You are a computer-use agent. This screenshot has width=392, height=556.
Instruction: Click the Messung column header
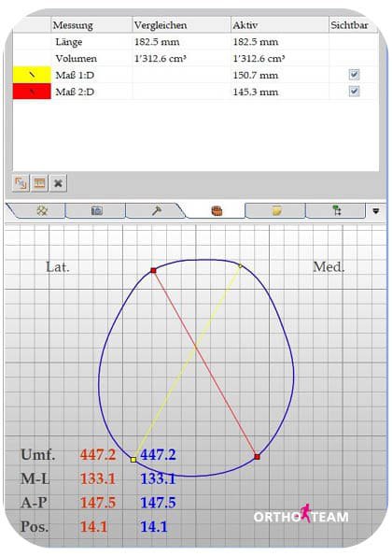pyautogui.click(x=91, y=25)
